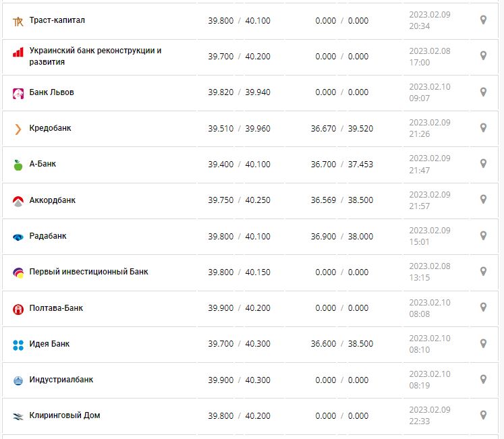Click the location pin for Кредобанк row

coord(483,128)
